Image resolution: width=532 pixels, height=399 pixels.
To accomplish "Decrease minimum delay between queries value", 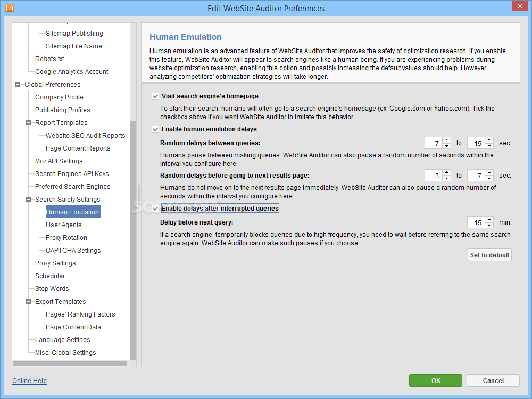I will (x=447, y=146).
